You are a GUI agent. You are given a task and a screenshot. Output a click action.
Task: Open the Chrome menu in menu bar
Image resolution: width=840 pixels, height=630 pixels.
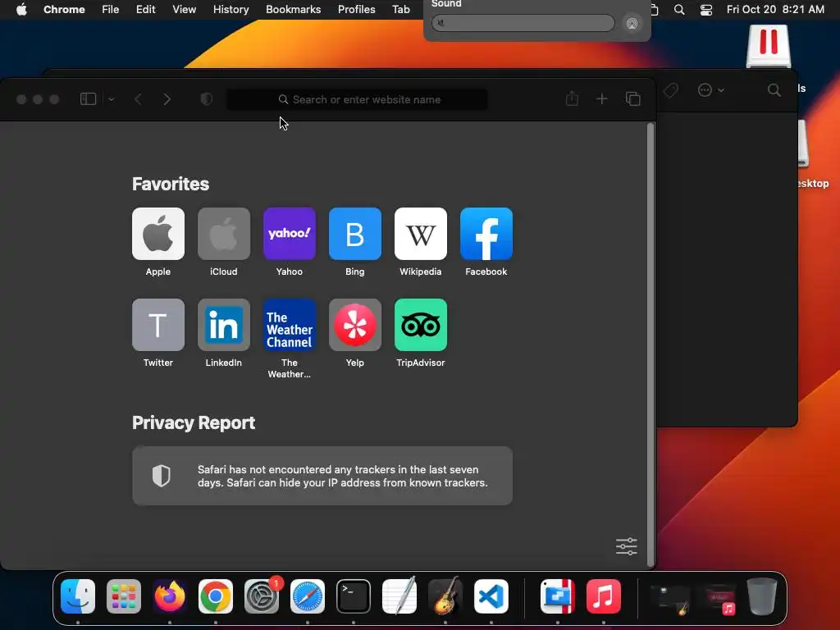(64, 9)
